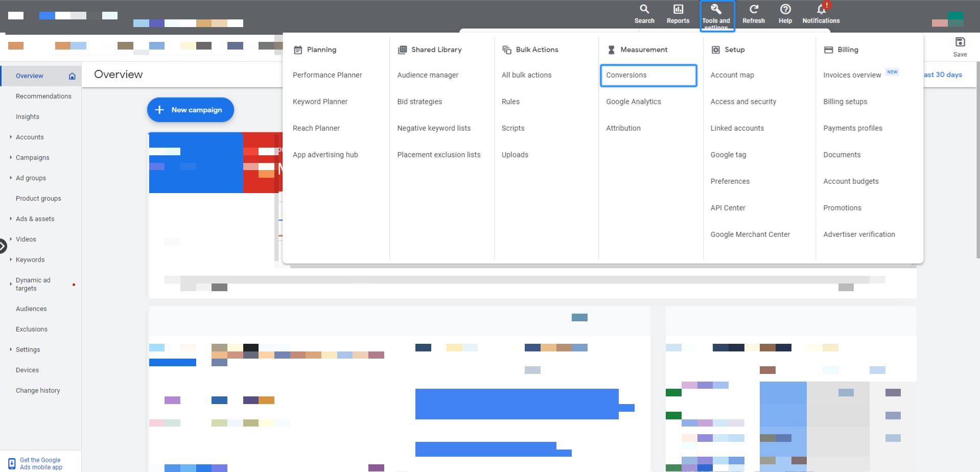Open Billing setups
This screenshot has height=472, width=980.
coord(845,102)
